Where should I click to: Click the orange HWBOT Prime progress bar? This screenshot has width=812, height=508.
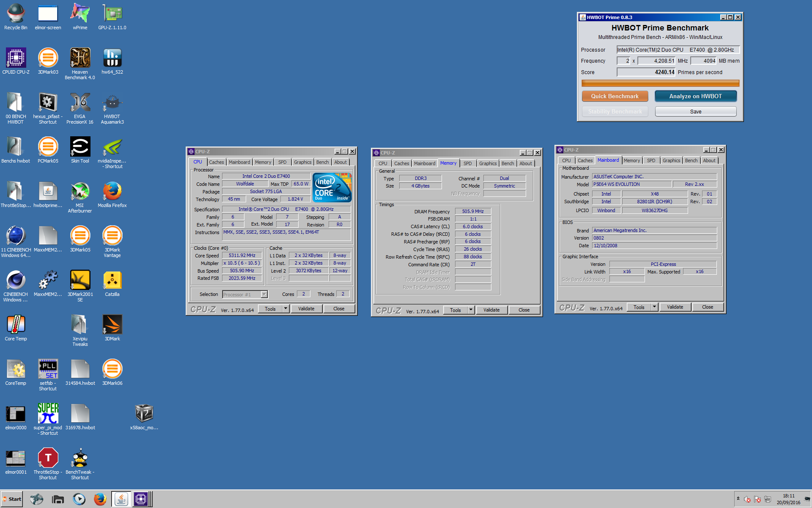[660, 83]
